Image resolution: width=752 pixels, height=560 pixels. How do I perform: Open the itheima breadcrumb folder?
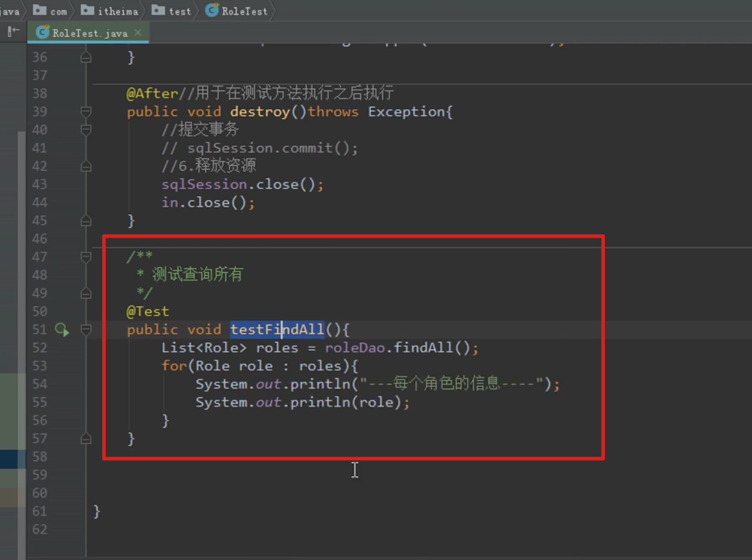pyautogui.click(x=110, y=10)
